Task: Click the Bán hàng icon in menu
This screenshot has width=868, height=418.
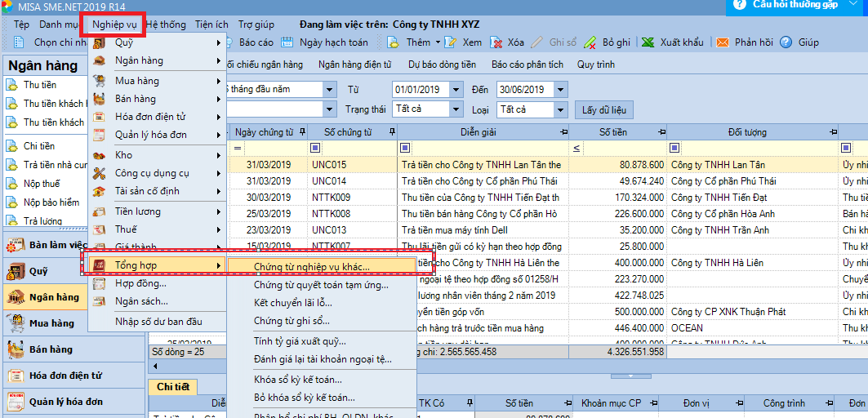Action: coord(99,99)
